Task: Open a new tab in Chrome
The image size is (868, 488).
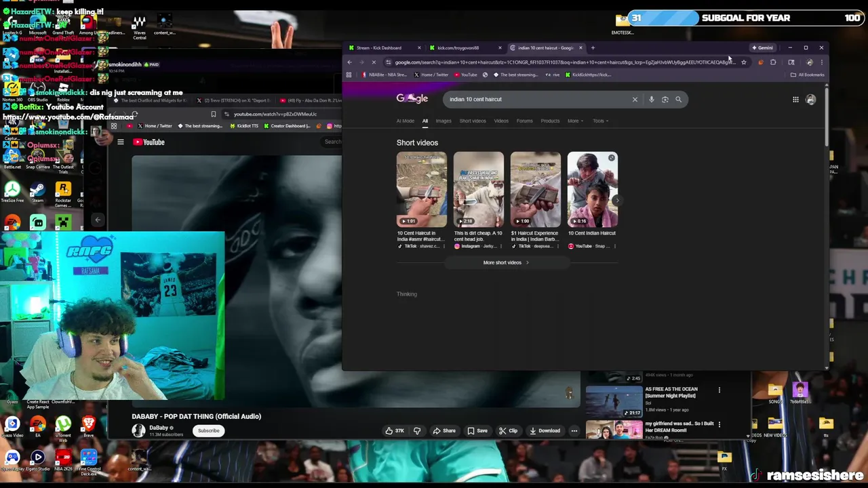Action: (x=593, y=48)
